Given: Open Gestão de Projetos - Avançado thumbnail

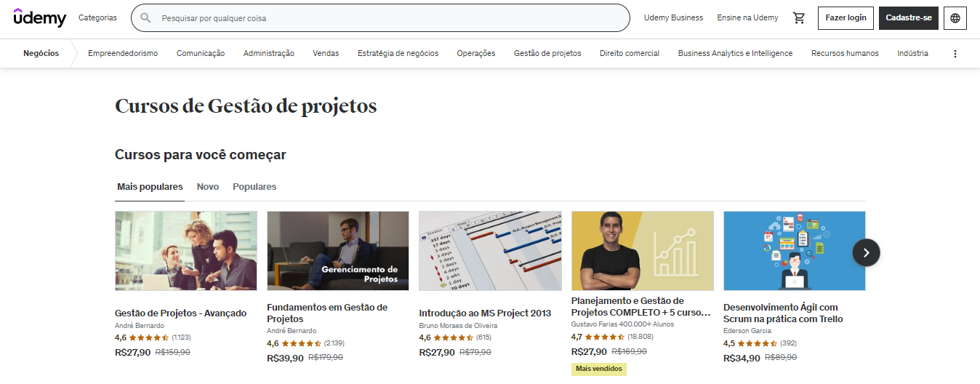Looking at the screenshot, I should (x=186, y=251).
